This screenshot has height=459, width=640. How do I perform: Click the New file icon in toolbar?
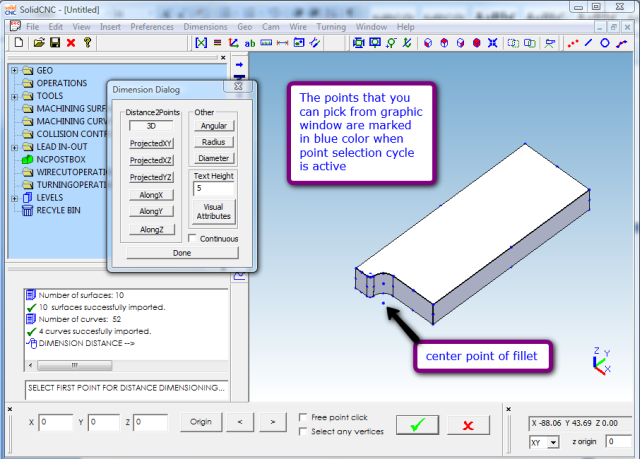(17, 43)
